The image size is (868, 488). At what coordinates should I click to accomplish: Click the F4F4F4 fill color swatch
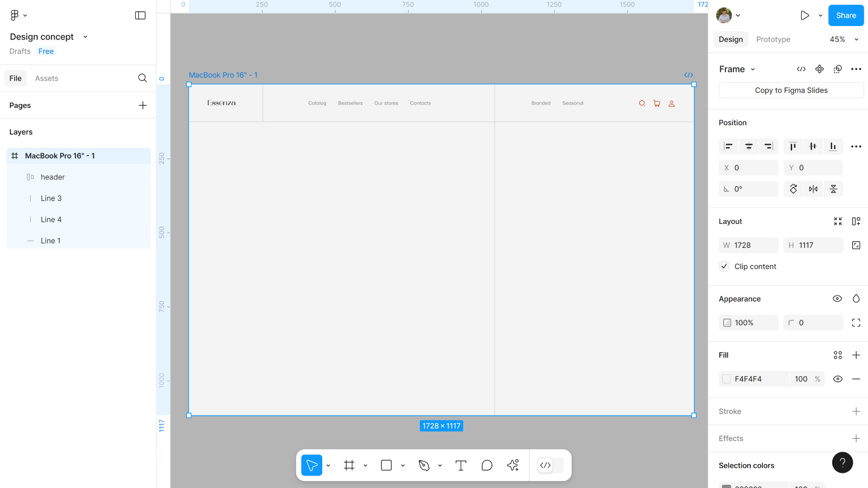click(727, 379)
